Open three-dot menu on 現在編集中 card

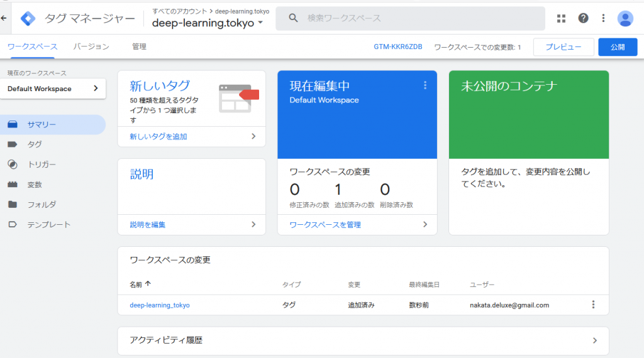point(425,85)
